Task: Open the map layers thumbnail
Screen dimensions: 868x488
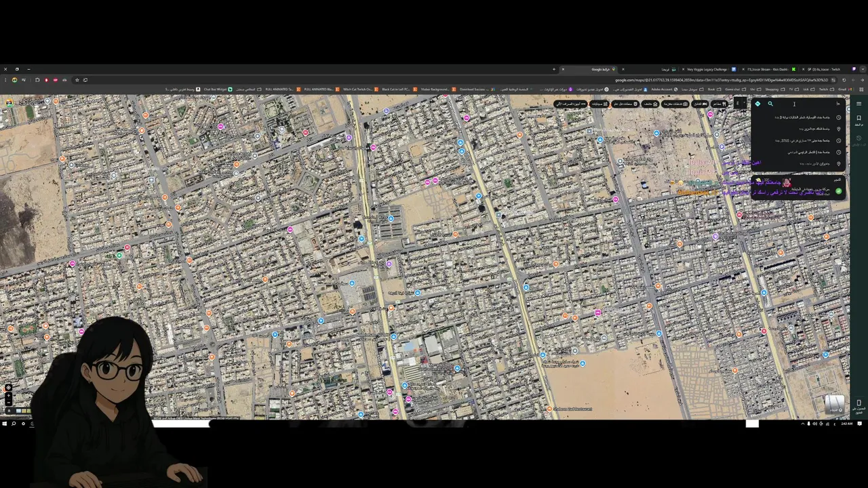Action: click(835, 405)
